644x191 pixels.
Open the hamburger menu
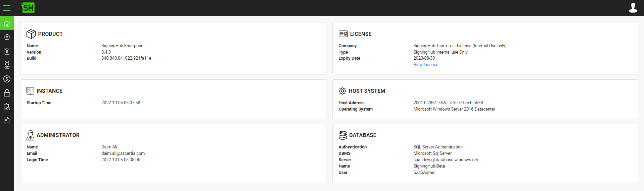click(7, 8)
